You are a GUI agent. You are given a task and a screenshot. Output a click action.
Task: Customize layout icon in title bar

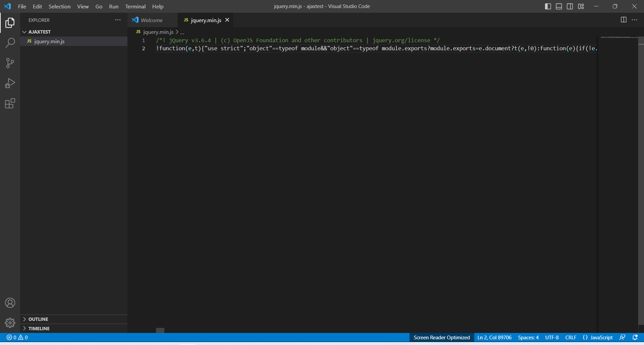click(x=581, y=6)
